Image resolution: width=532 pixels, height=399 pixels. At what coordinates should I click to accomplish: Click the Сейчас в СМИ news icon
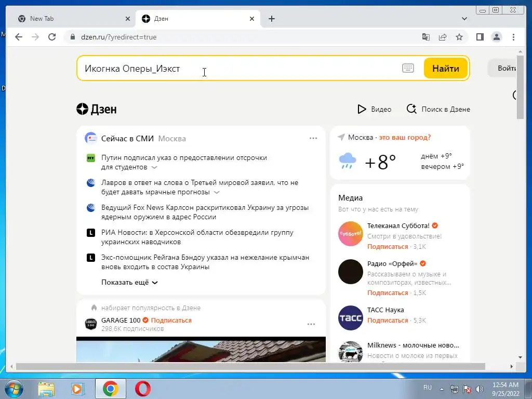(x=90, y=138)
